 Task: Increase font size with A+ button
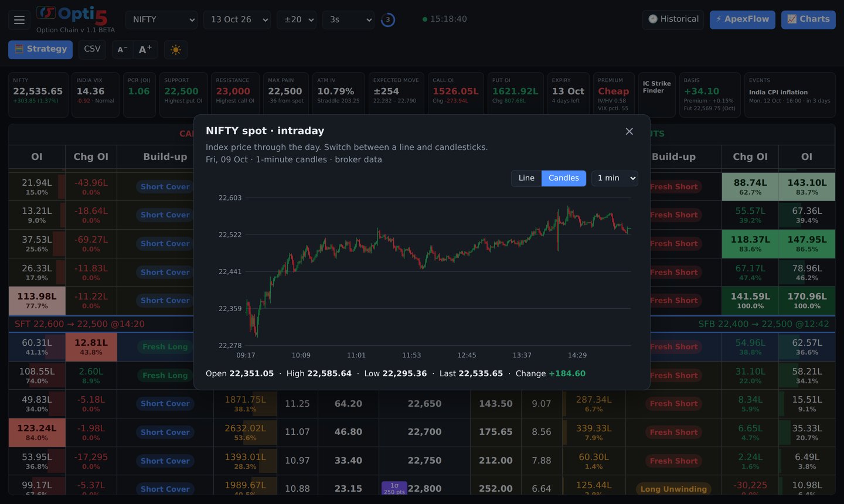click(145, 50)
